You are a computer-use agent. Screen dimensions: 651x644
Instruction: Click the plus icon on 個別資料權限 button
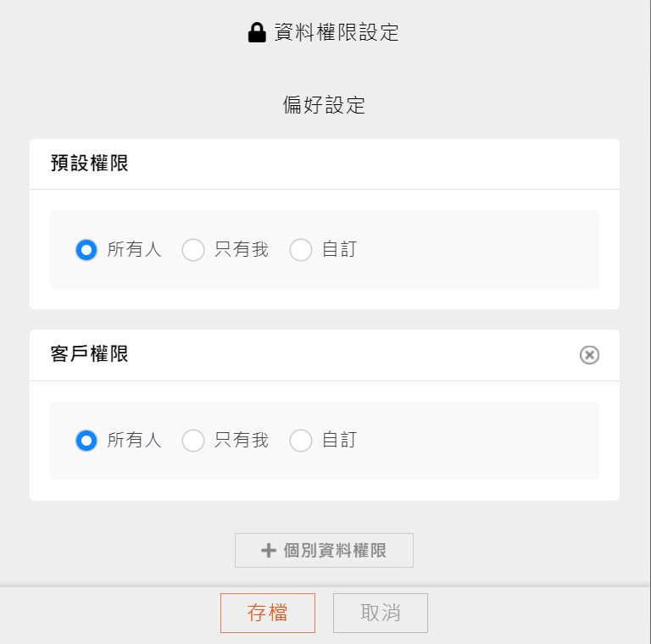coord(269,551)
